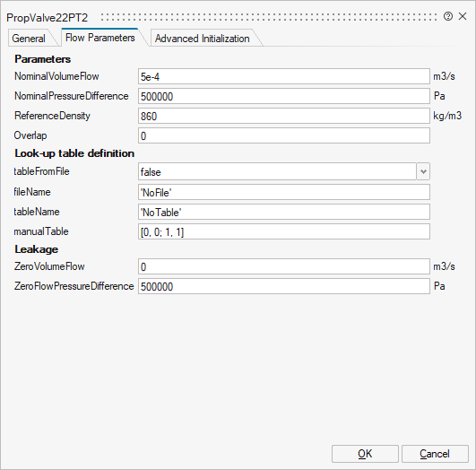Open the Advanced Initialization tab

pyautogui.click(x=203, y=39)
